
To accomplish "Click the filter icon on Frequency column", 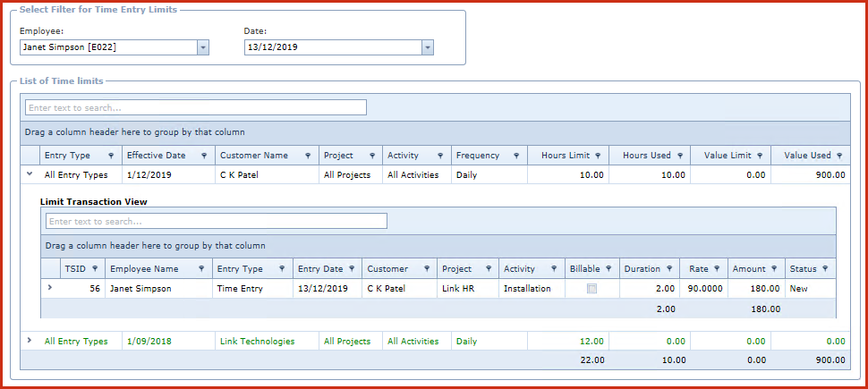I will click(x=516, y=156).
